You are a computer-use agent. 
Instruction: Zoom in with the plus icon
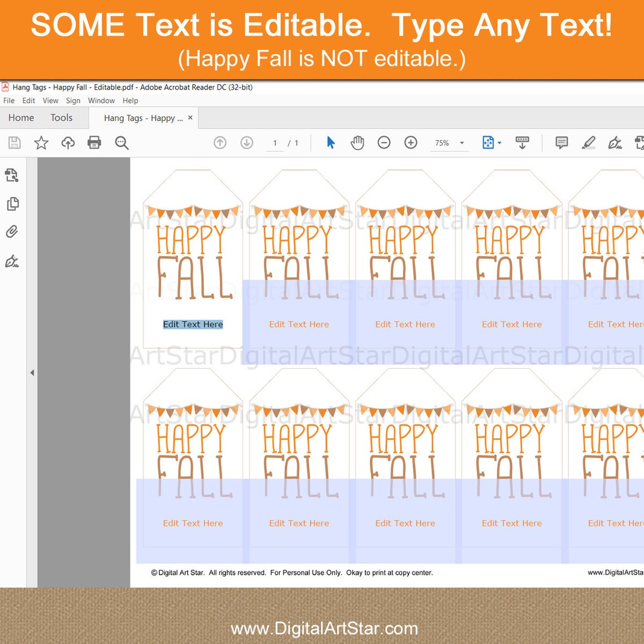pos(411,142)
